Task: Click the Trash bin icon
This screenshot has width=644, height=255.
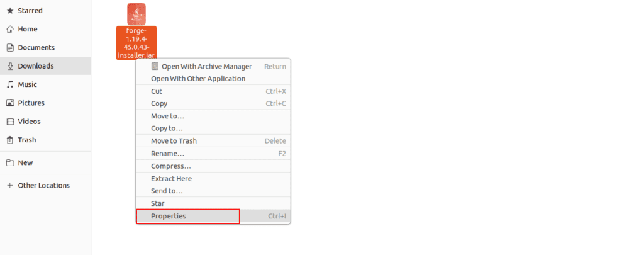Action: coord(10,140)
